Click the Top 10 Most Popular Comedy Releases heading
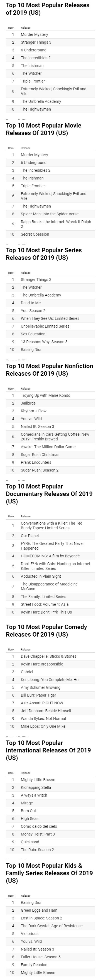This screenshot has width=101, height=980. click(46, 631)
